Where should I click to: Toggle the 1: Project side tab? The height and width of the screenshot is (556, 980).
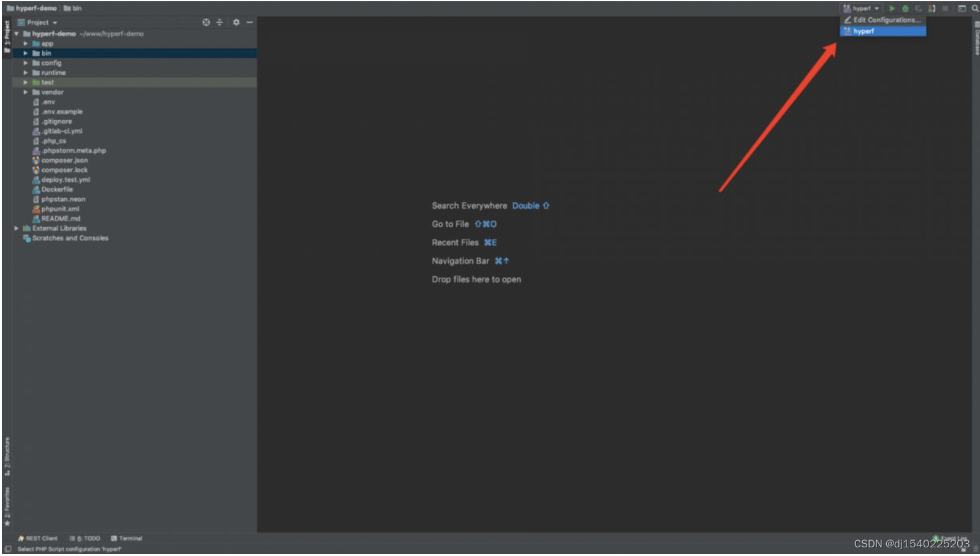pos(7,36)
